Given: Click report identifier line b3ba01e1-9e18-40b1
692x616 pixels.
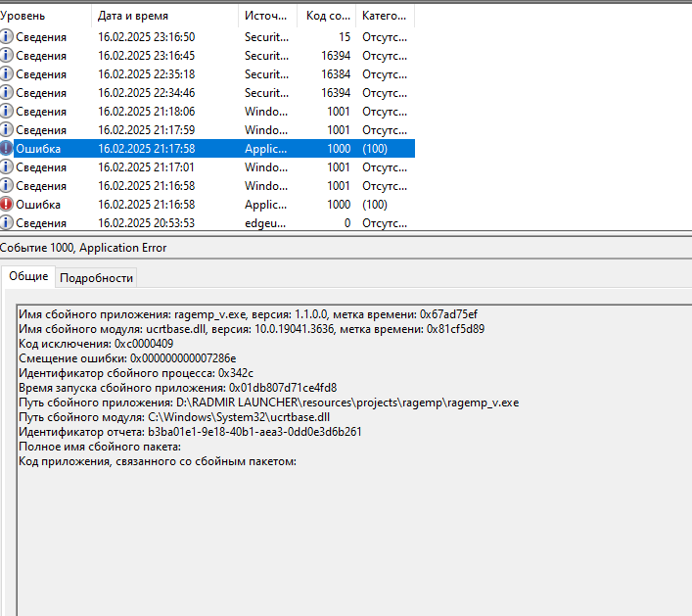Looking at the screenshot, I should [190, 432].
